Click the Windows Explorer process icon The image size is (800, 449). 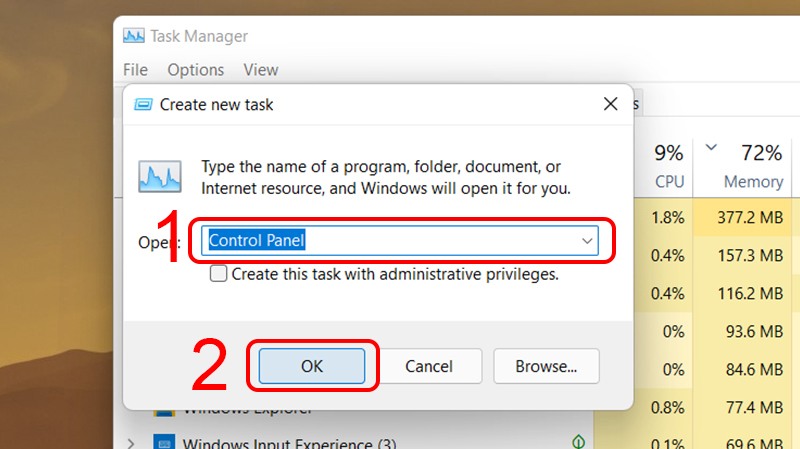click(163, 408)
